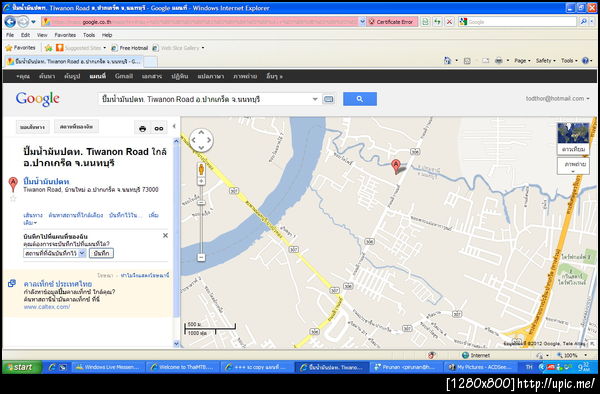Star the ปั๊มน้ำมันปตท result

point(13,198)
